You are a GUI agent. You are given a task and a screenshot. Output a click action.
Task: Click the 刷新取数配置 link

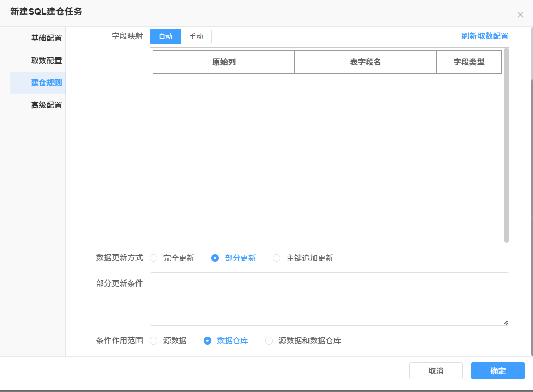485,36
